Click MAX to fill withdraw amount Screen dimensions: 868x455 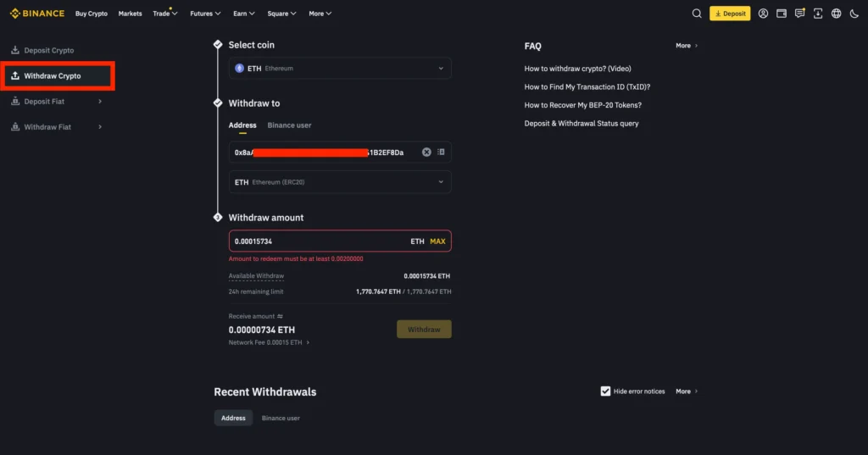pos(437,241)
